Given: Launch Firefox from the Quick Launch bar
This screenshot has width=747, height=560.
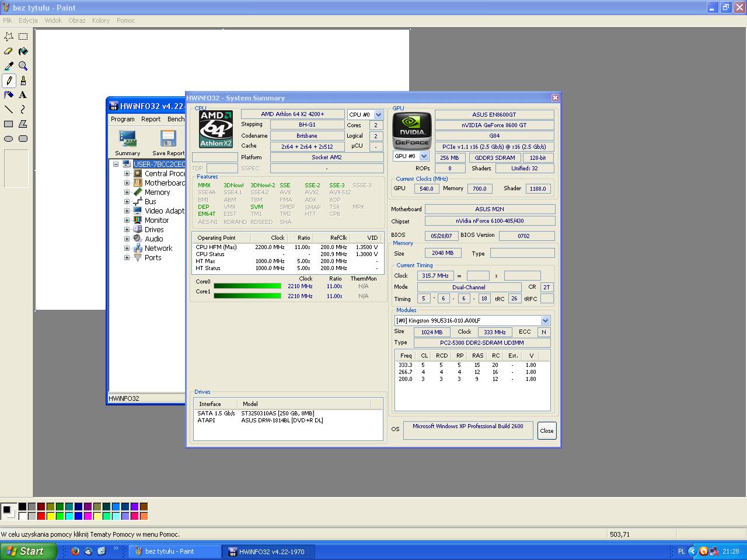Looking at the screenshot, I should click(75, 551).
